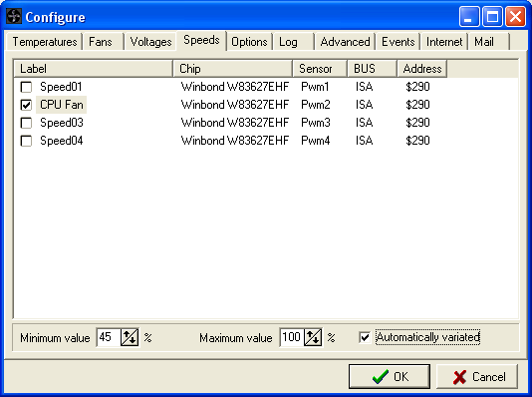Click the Address column header

click(422, 69)
